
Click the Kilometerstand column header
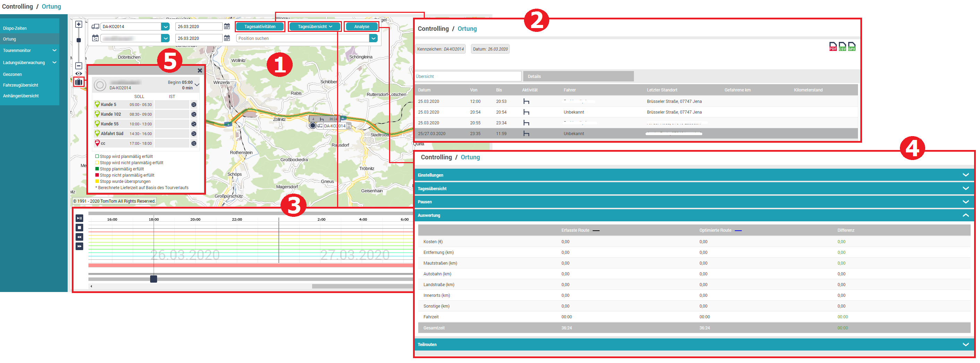[x=808, y=90]
